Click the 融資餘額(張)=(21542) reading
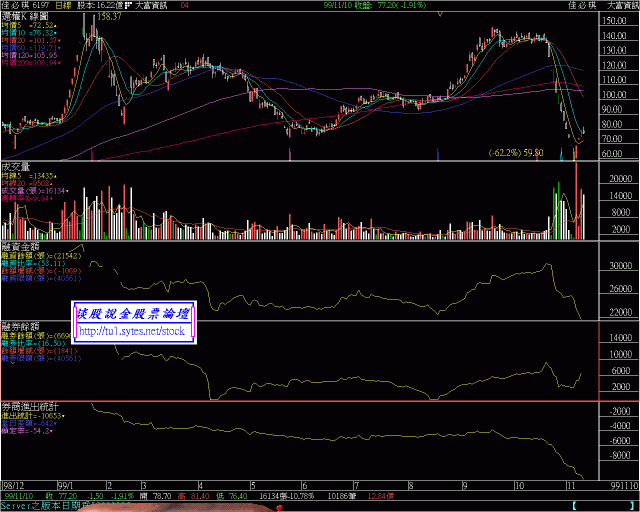The width and height of the screenshot is (640, 512). pyautogui.click(x=41, y=256)
